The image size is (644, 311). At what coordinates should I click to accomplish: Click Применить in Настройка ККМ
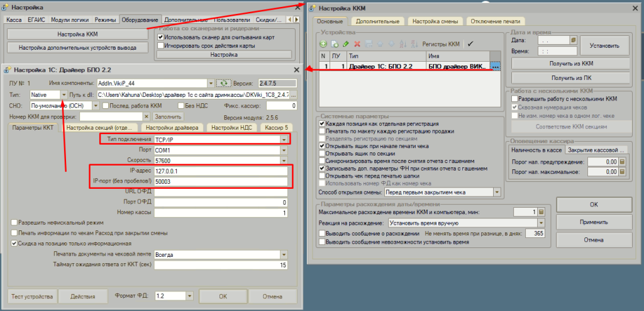click(594, 222)
